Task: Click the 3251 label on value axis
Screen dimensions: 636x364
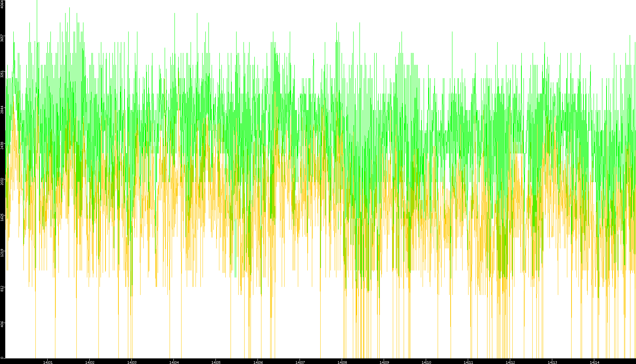Action: click(x=2, y=74)
